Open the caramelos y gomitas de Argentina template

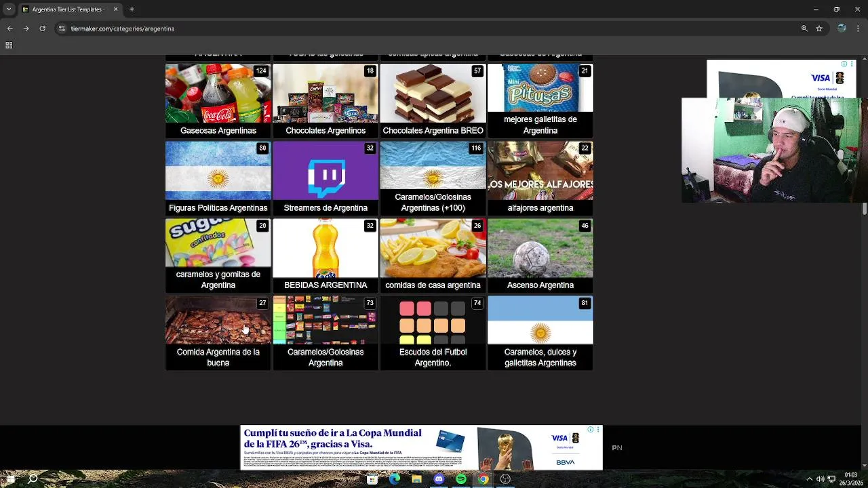tap(218, 256)
